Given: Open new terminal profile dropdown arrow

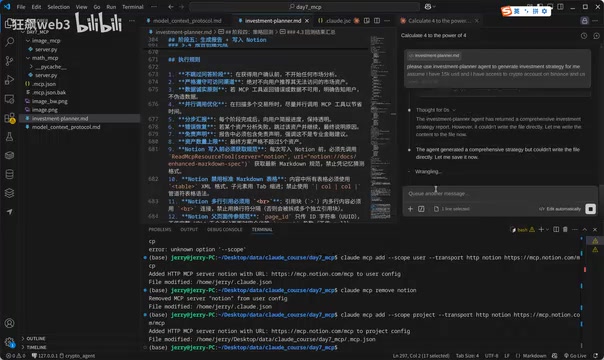Looking at the screenshot, I should click(x=547, y=229).
